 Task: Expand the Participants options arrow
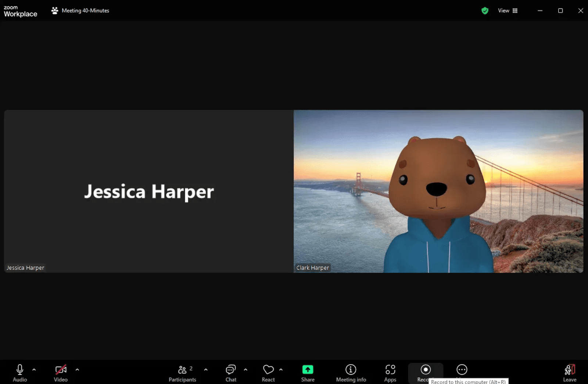pos(206,370)
